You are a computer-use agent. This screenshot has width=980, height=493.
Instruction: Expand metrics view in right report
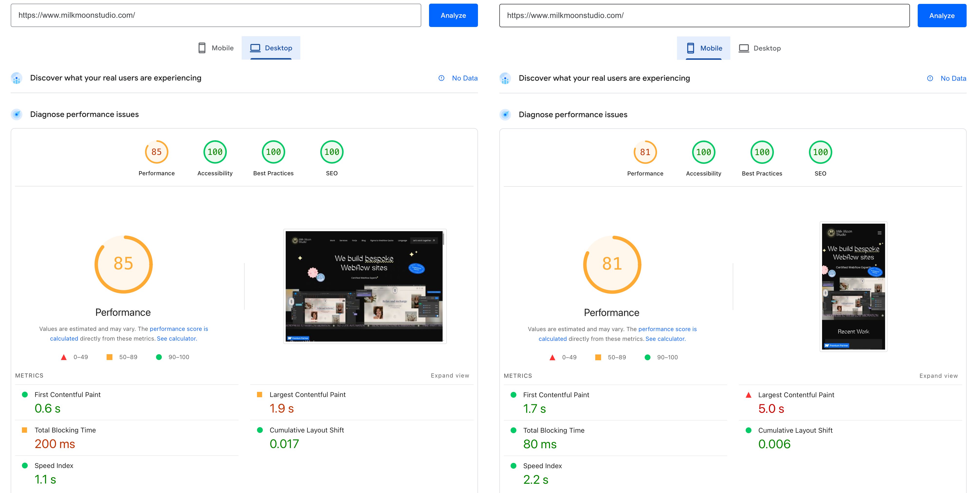pos(938,376)
